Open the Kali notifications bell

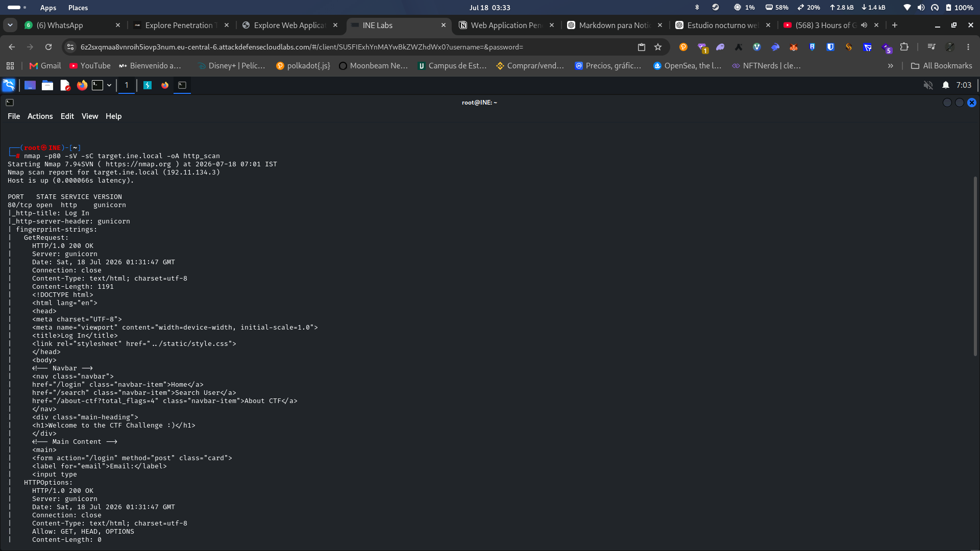point(946,85)
